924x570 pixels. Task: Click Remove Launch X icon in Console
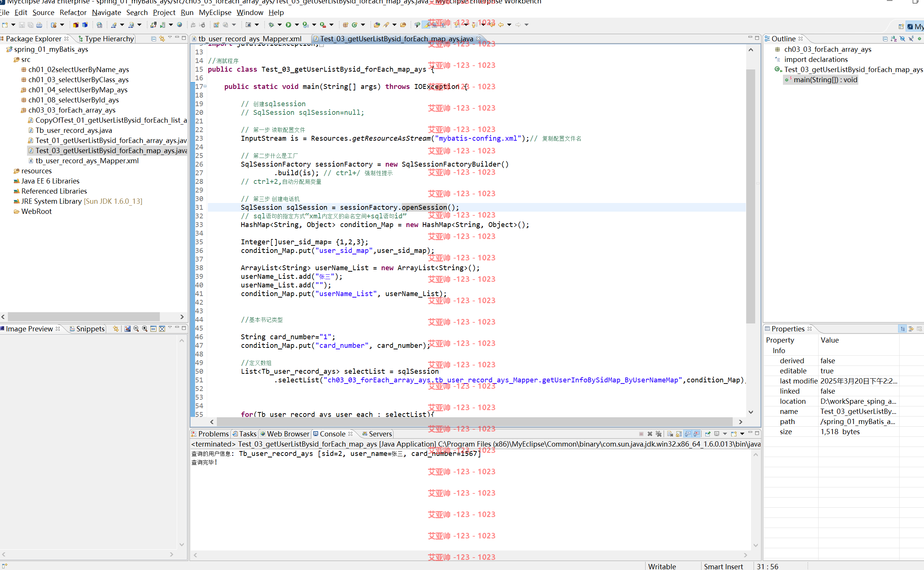(650, 434)
